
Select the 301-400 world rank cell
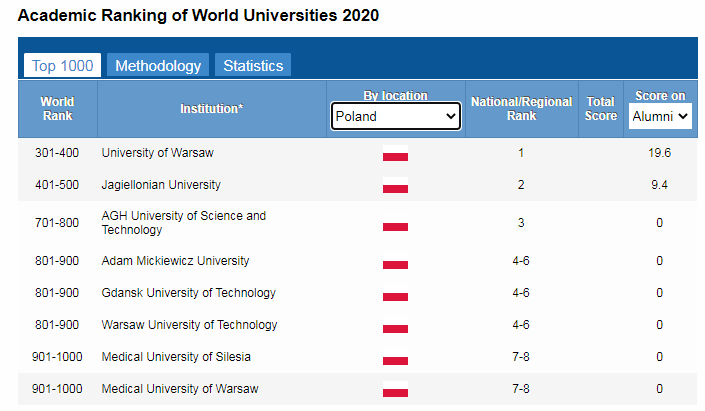pyautogui.click(x=57, y=153)
